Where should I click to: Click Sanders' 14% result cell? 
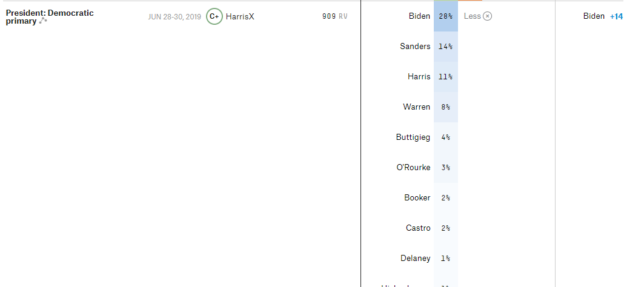pos(445,47)
